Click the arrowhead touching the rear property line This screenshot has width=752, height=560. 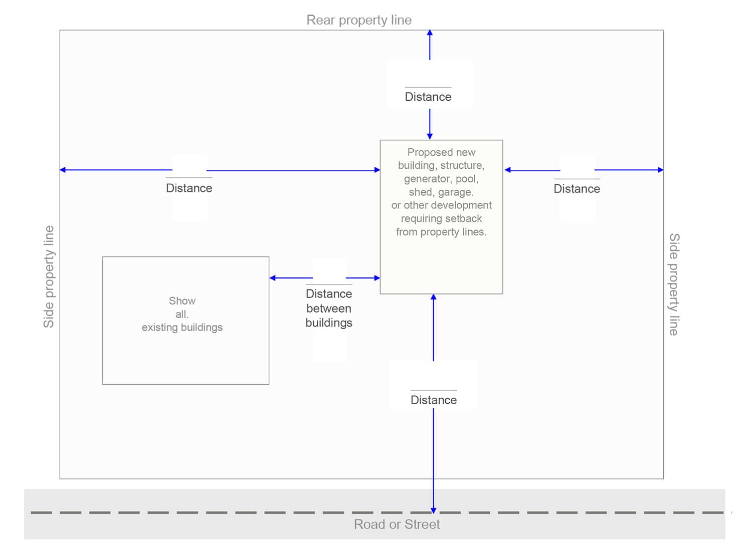click(x=430, y=33)
